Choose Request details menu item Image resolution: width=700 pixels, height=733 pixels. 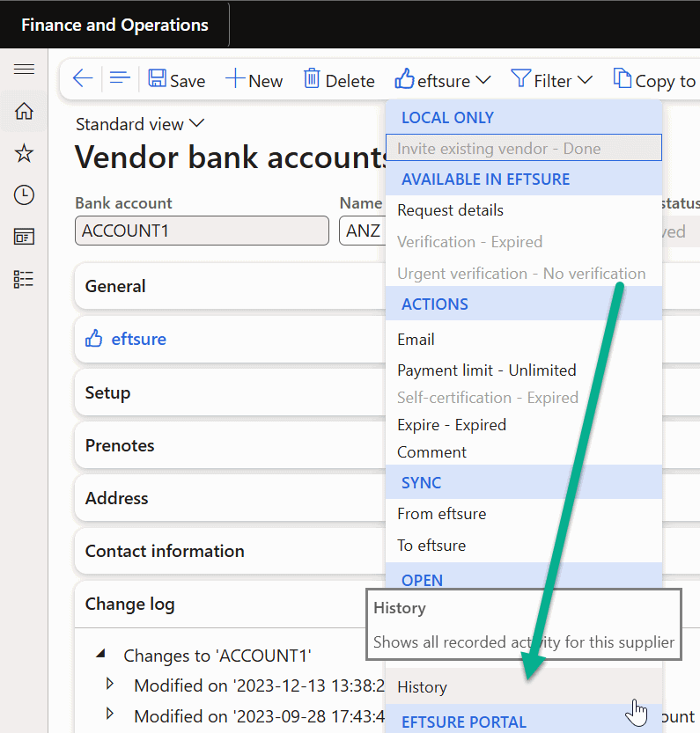pyautogui.click(x=524, y=210)
